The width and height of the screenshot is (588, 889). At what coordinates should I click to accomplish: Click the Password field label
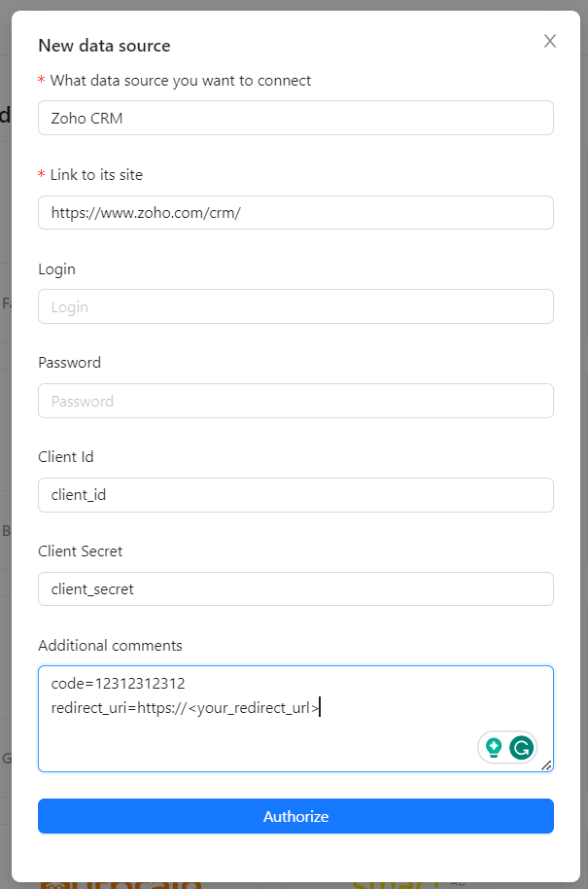70,362
